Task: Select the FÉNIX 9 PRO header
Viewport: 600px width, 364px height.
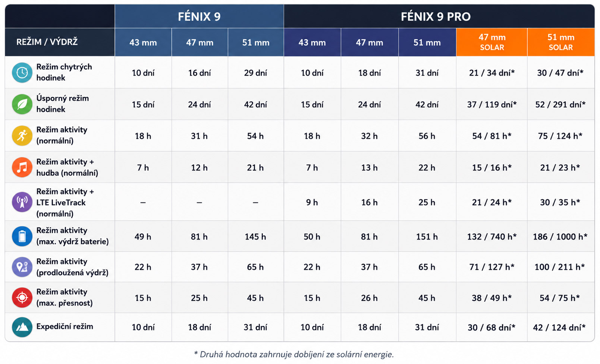Action: [436, 16]
